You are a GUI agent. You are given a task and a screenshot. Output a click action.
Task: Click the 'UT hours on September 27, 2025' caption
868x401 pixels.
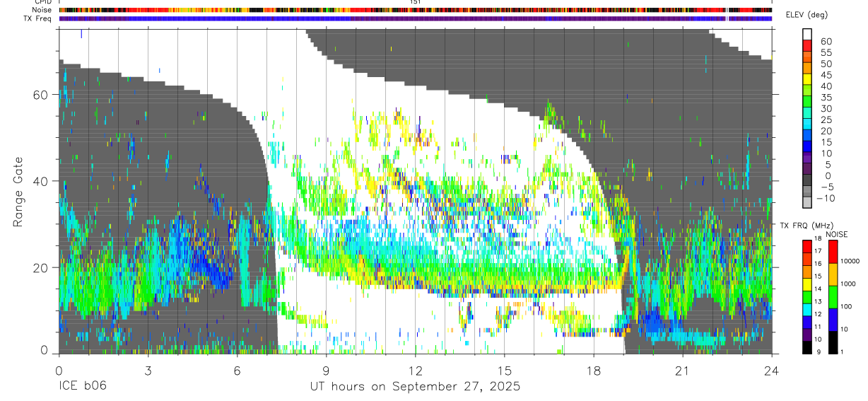(415, 387)
